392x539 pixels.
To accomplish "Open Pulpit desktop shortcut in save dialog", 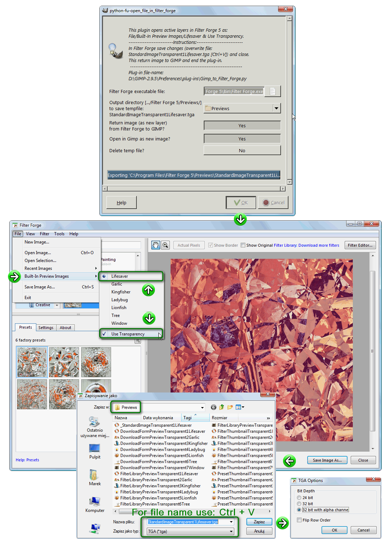I will click(95, 451).
